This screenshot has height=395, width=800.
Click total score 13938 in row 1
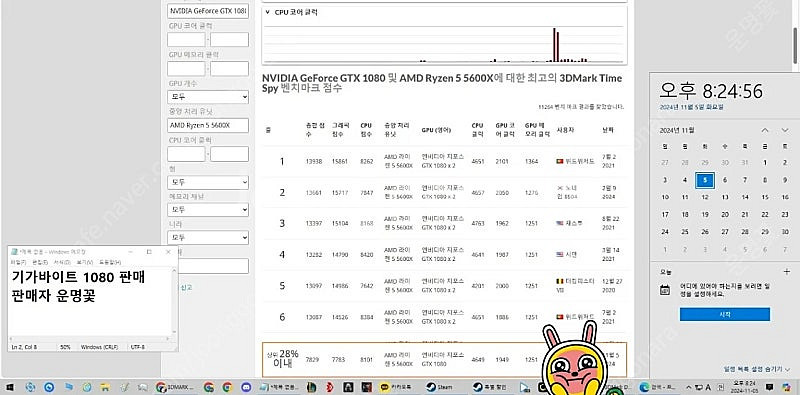314,161
